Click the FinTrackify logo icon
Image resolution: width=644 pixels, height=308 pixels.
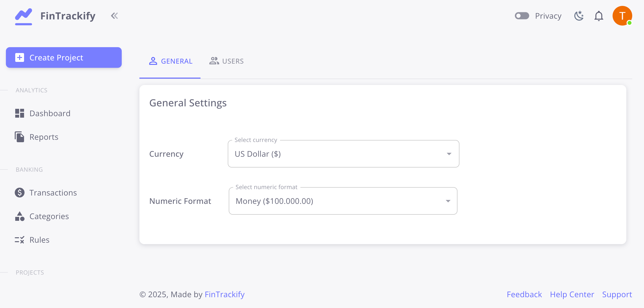tap(24, 16)
